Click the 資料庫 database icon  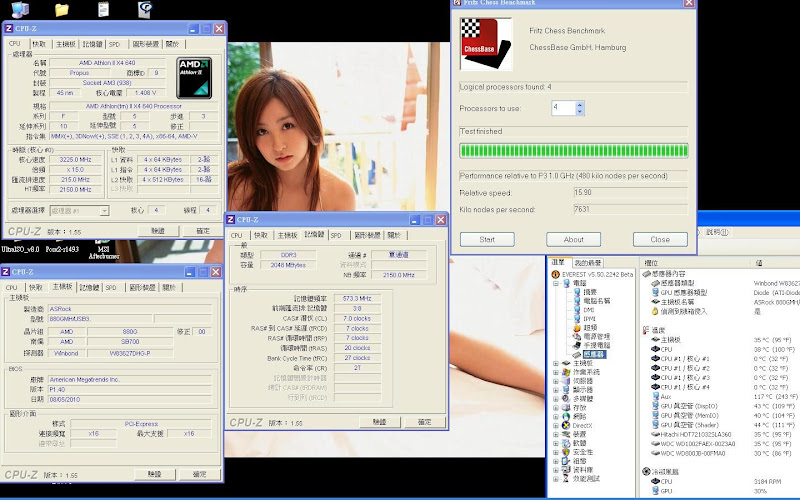coord(566,470)
